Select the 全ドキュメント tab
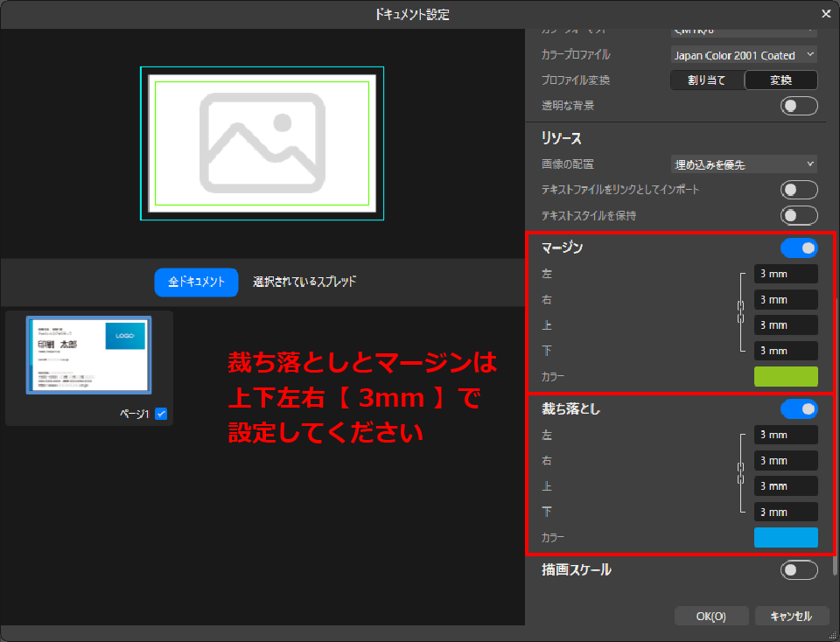Viewport: 840px width, 642px height. pyautogui.click(x=196, y=283)
